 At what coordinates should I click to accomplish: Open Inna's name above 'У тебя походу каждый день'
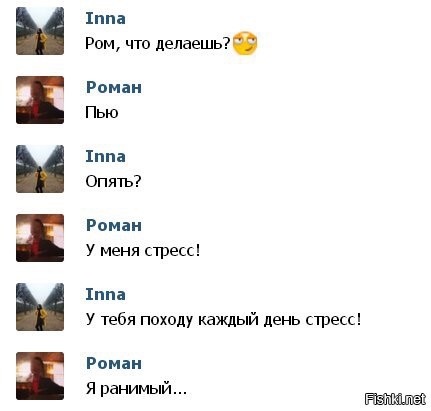[x=105, y=294]
